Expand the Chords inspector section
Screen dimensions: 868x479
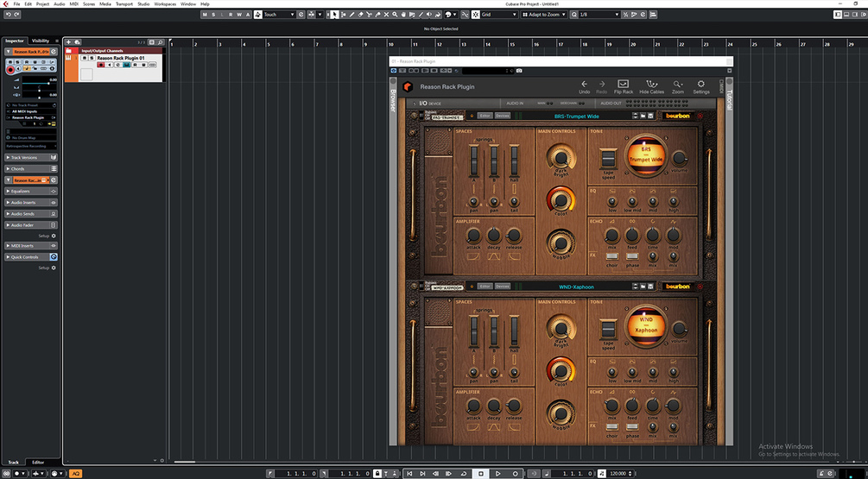[x=31, y=168]
